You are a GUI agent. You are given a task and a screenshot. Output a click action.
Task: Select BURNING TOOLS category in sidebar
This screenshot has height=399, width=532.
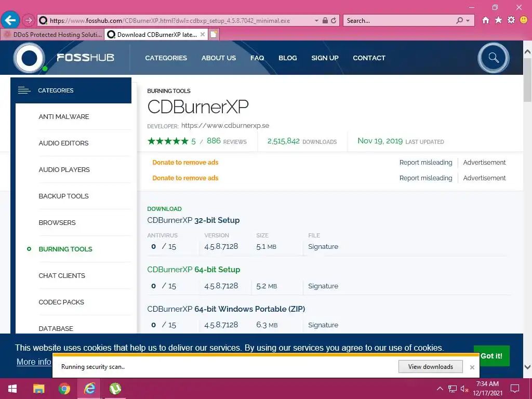pyautogui.click(x=65, y=249)
